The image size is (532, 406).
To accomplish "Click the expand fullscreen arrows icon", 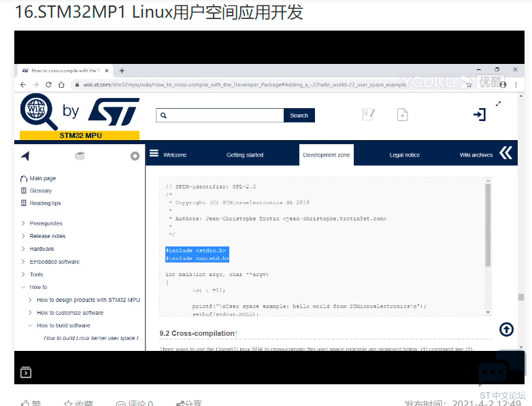I will click(x=498, y=104).
